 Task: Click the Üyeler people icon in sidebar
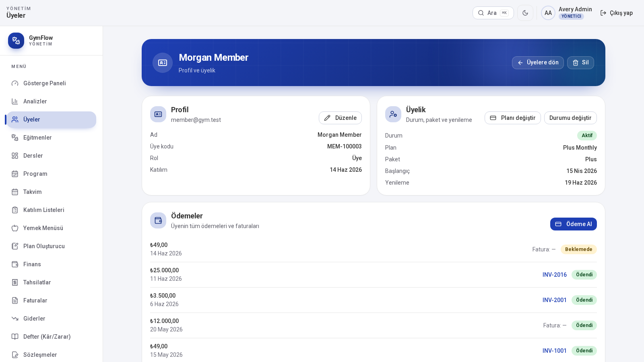pyautogui.click(x=15, y=119)
